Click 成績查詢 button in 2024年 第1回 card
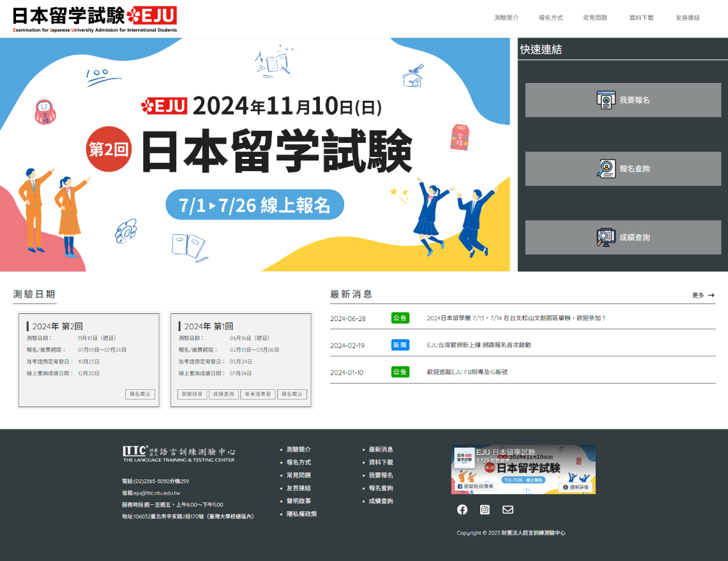This screenshot has height=561, width=728. coord(224,394)
